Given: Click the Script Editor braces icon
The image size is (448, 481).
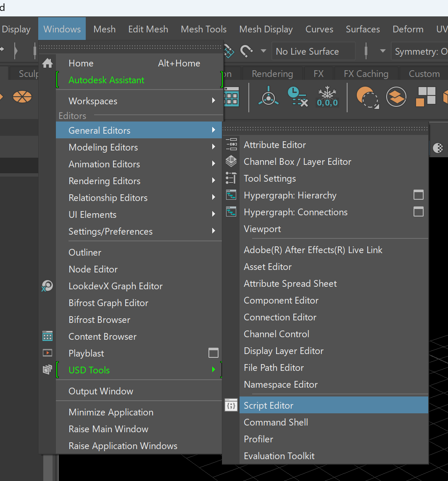Looking at the screenshot, I should pos(231,405).
